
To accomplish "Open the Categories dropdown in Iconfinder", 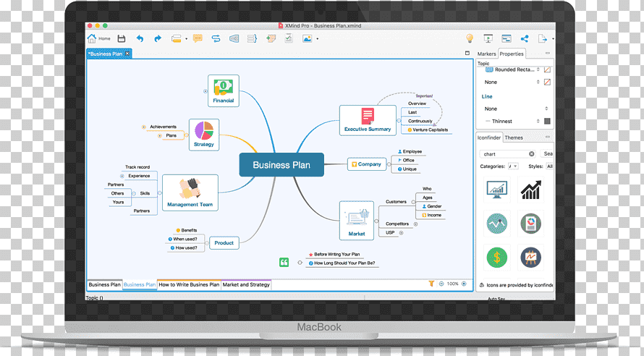I will click(514, 166).
